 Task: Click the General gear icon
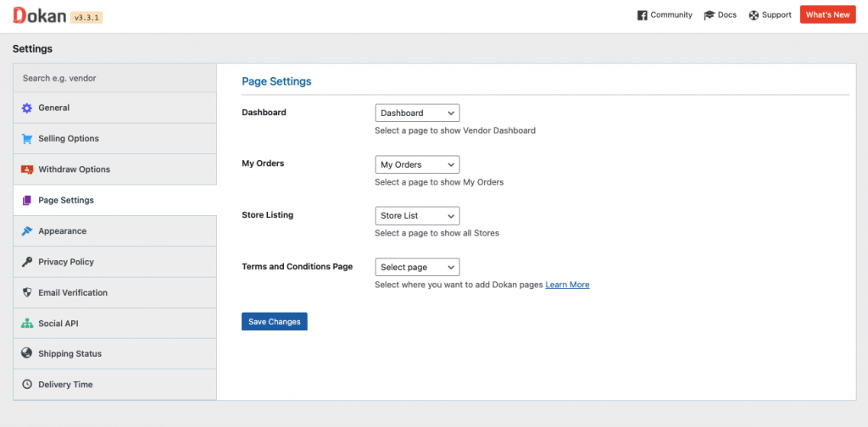pos(27,108)
